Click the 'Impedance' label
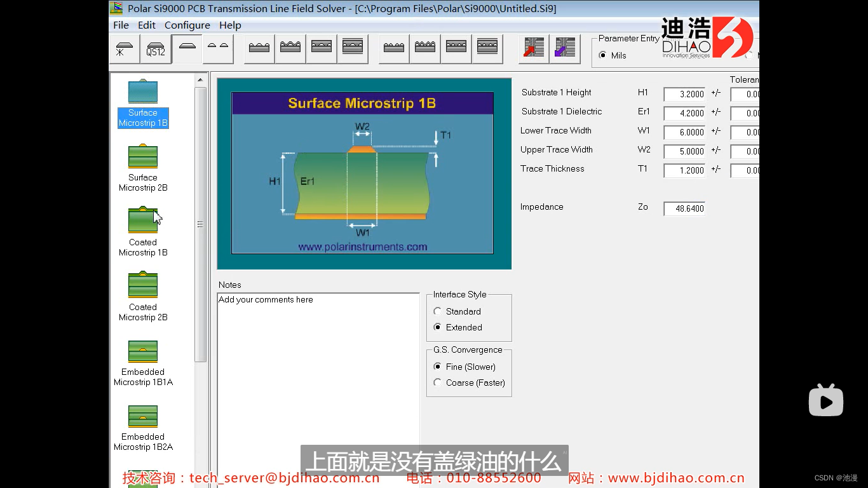The image size is (868, 488). coord(542,207)
